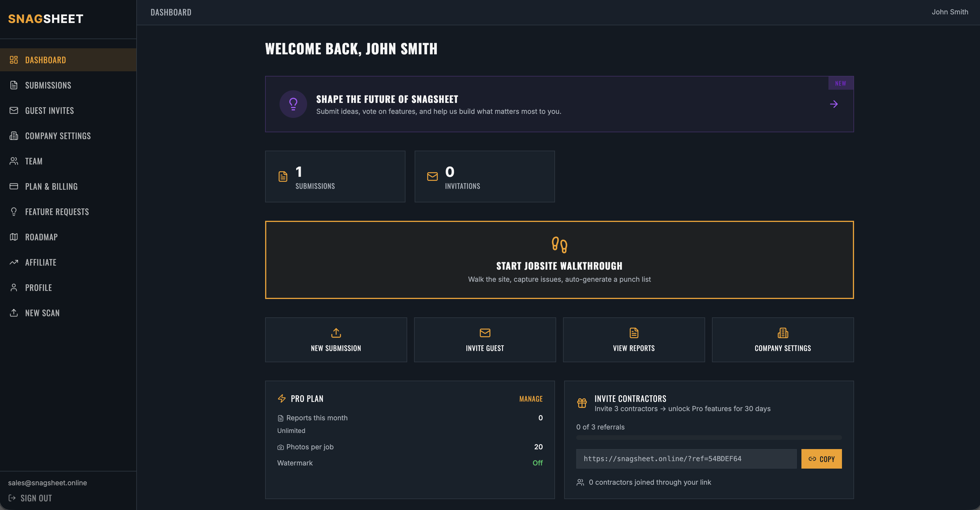Click the envelope icon in Invitations stat card
The image size is (980, 510).
pos(432,177)
